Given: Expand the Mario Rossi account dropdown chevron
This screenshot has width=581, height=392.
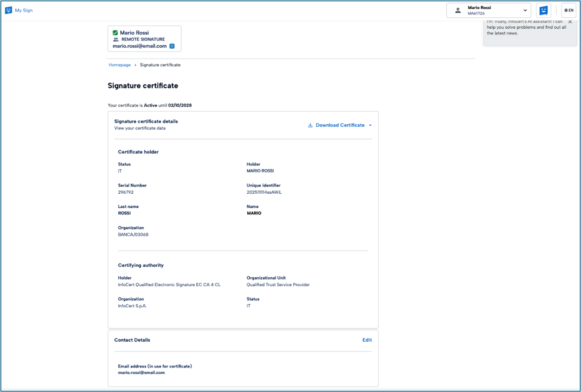Looking at the screenshot, I should 525,10.
